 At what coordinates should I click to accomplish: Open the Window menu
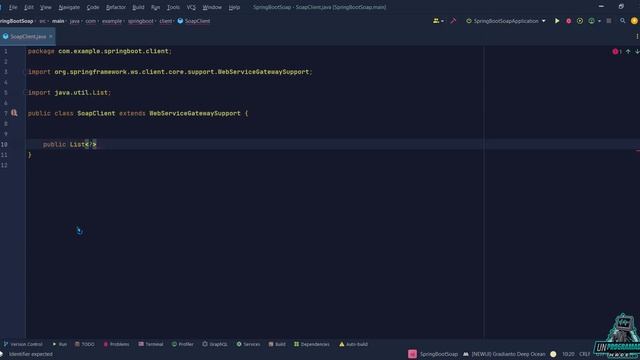click(x=212, y=7)
